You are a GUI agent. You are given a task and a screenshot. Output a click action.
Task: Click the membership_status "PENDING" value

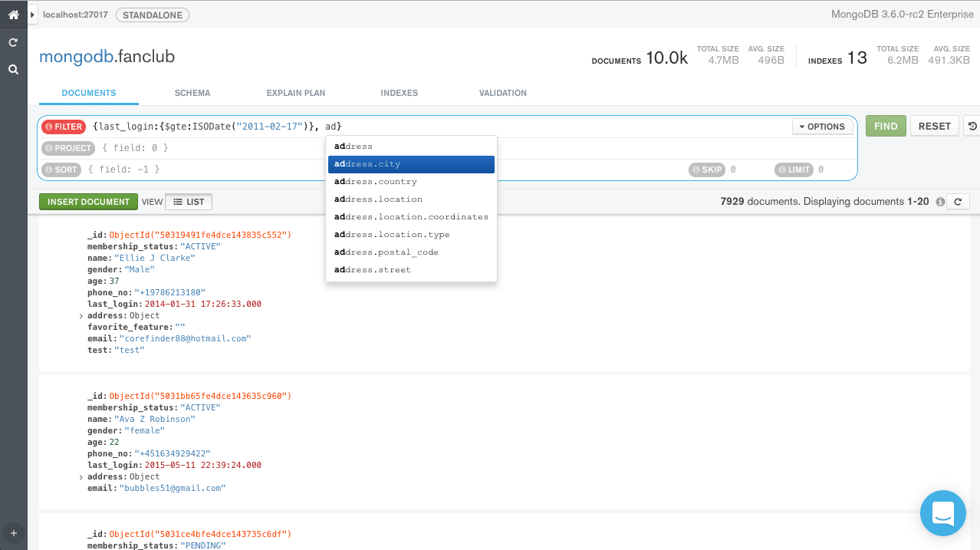[202, 545]
